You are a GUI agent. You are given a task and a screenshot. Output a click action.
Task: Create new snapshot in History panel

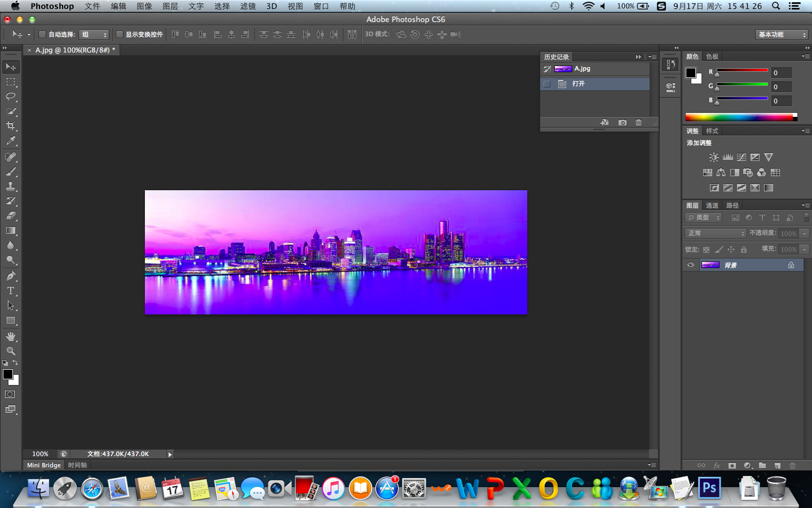point(622,122)
